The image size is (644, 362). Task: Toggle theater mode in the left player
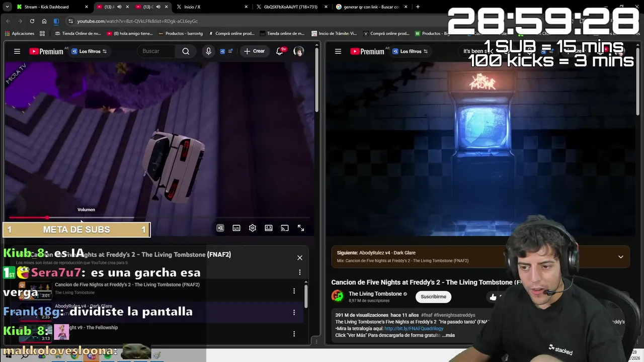coord(269,228)
